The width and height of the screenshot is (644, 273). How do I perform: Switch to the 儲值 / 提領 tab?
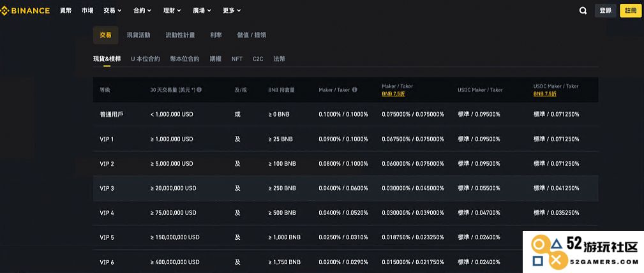(x=251, y=35)
